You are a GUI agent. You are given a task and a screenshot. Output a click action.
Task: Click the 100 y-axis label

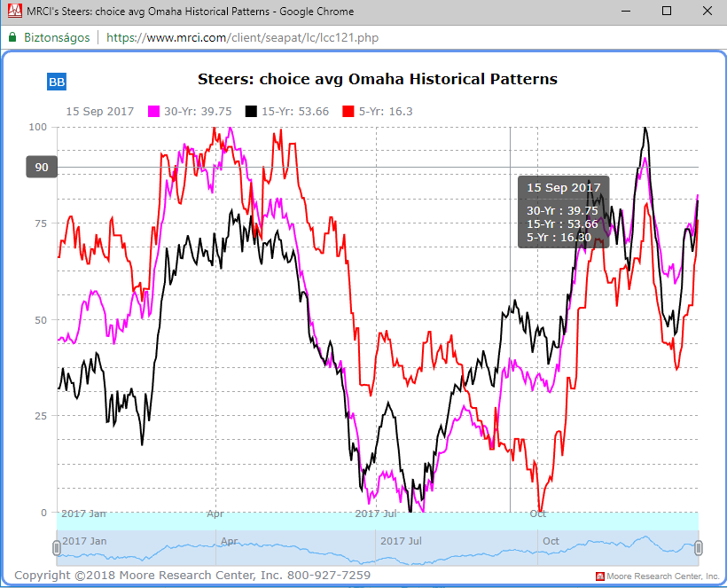[x=38, y=127]
